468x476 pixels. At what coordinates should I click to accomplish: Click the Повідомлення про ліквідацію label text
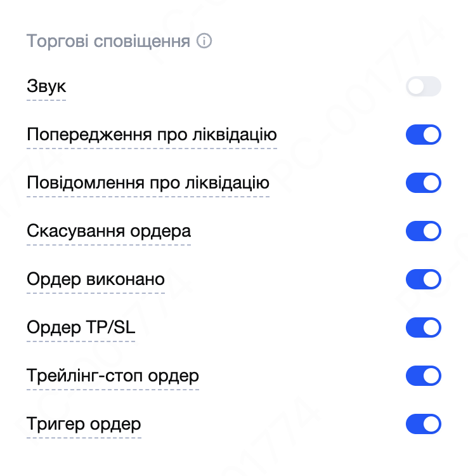point(148,183)
